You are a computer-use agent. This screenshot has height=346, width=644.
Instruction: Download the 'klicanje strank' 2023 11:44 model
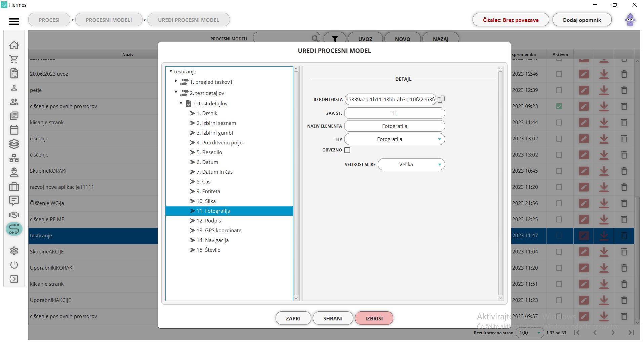point(604,123)
